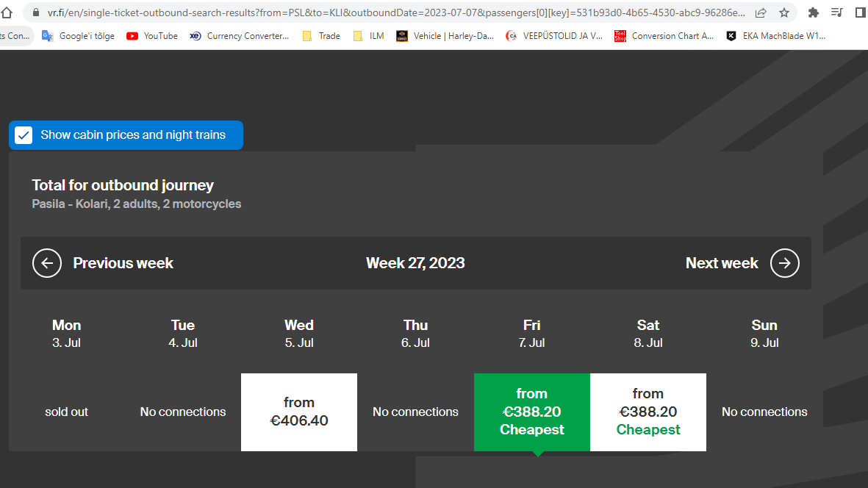
Task: Open the Currency Converter bookmark
Action: click(240, 35)
